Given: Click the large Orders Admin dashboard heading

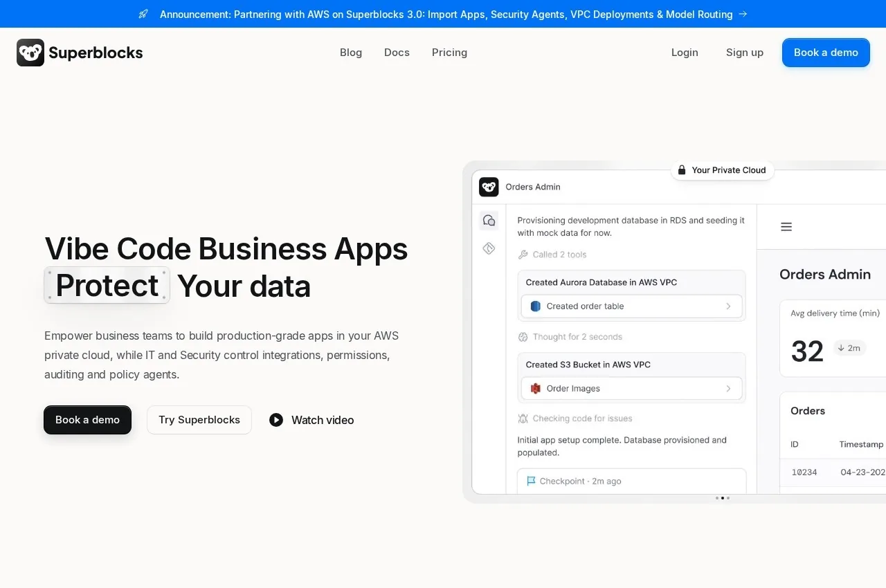Looking at the screenshot, I should point(825,275).
